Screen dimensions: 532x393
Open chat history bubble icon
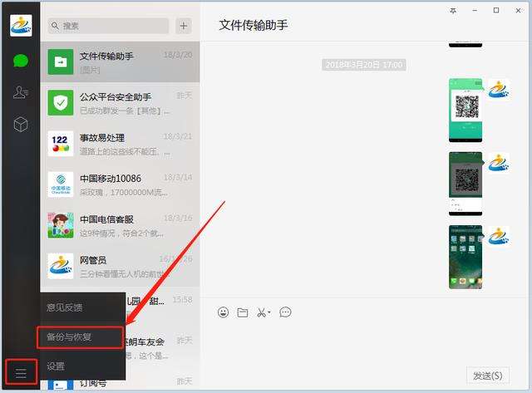pyautogui.click(x=285, y=312)
